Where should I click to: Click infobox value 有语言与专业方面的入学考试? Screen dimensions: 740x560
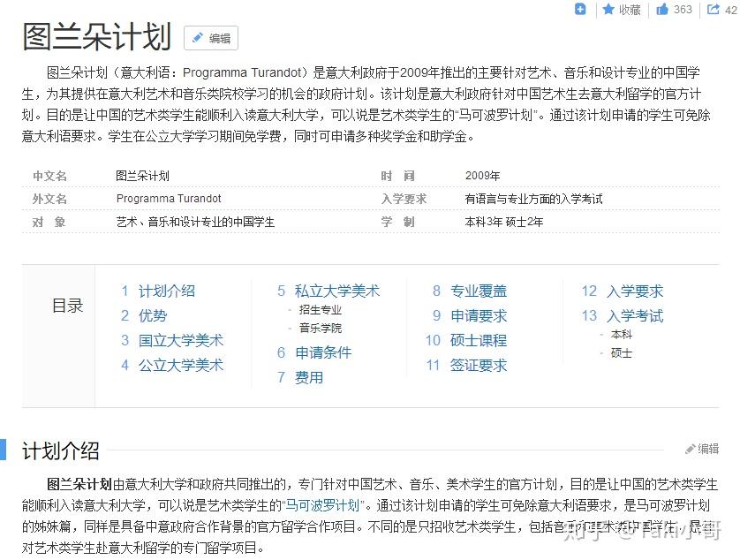(x=533, y=199)
